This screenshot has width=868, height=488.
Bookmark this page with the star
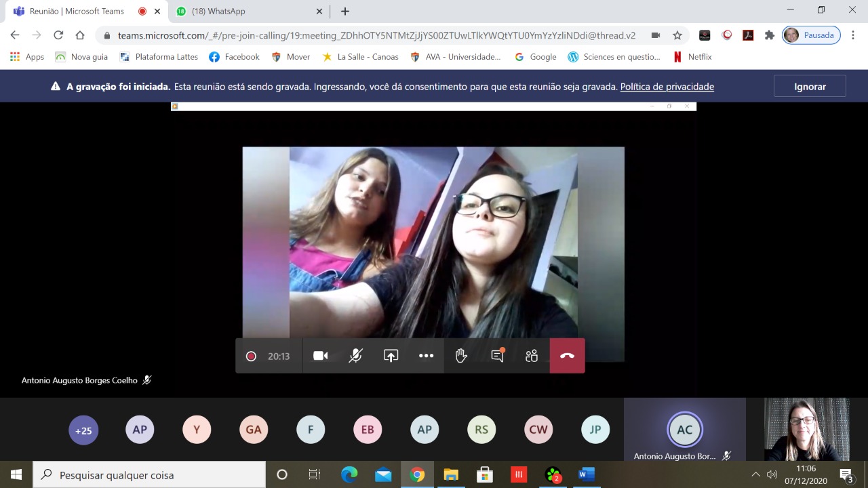click(677, 35)
